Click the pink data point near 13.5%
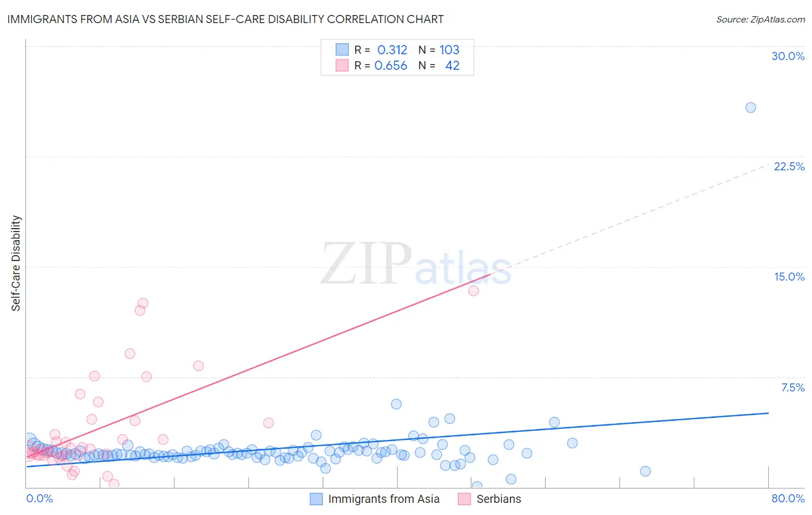The image size is (812, 515). coord(474,290)
